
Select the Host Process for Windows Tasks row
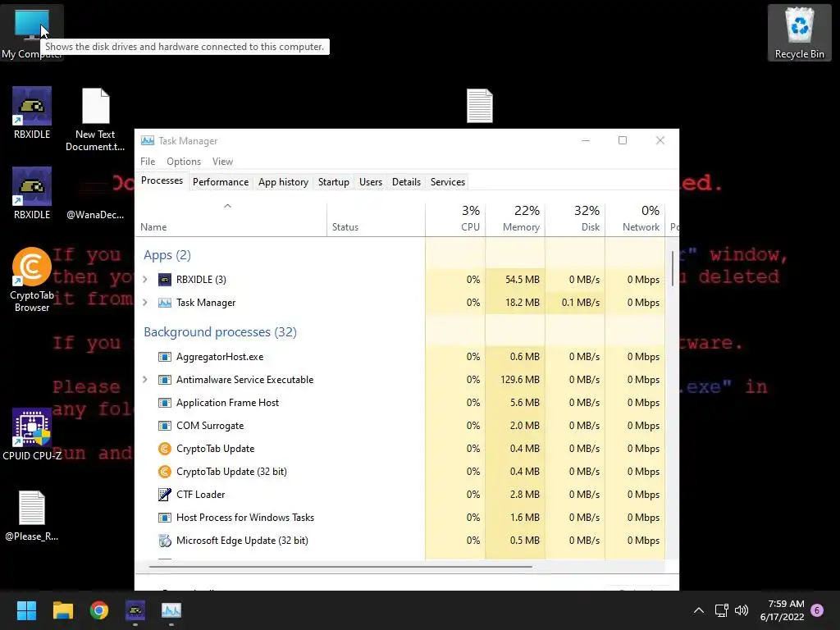(x=400, y=518)
